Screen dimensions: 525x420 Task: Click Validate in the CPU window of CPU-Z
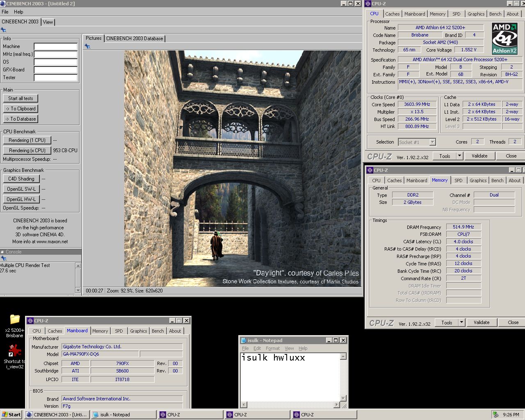tap(479, 156)
